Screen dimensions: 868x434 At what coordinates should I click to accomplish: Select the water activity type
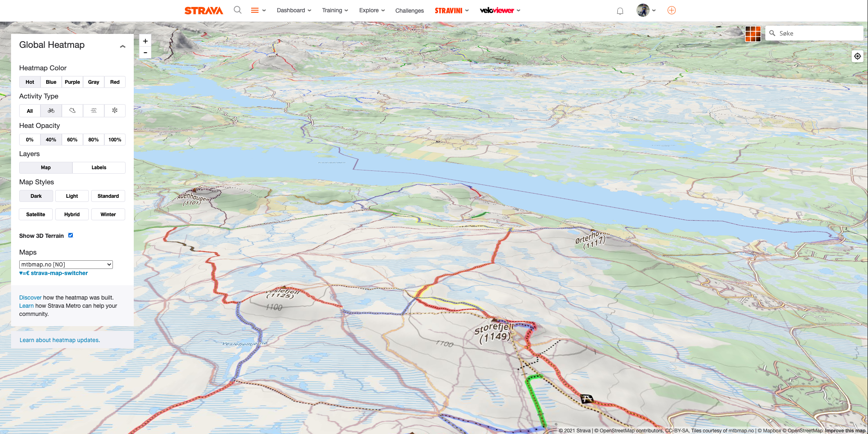click(x=94, y=111)
